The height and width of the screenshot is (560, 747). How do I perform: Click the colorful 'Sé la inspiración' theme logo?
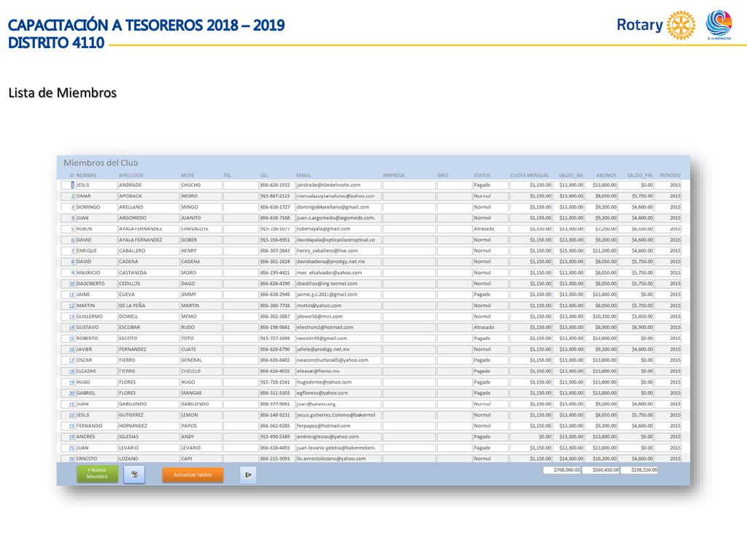[x=719, y=24]
